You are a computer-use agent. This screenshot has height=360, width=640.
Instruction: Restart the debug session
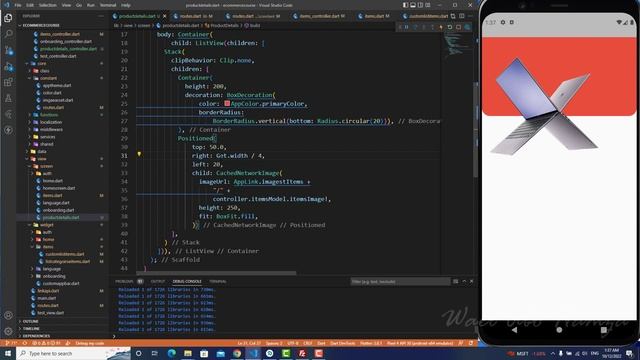pyautogui.click(x=449, y=27)
